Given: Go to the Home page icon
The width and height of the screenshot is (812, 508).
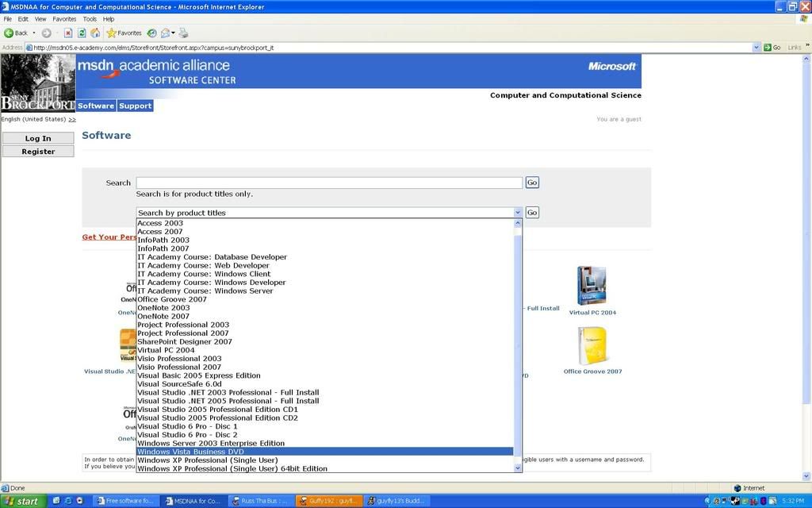Looking at the screenshot, I should (x=95, y=33).
